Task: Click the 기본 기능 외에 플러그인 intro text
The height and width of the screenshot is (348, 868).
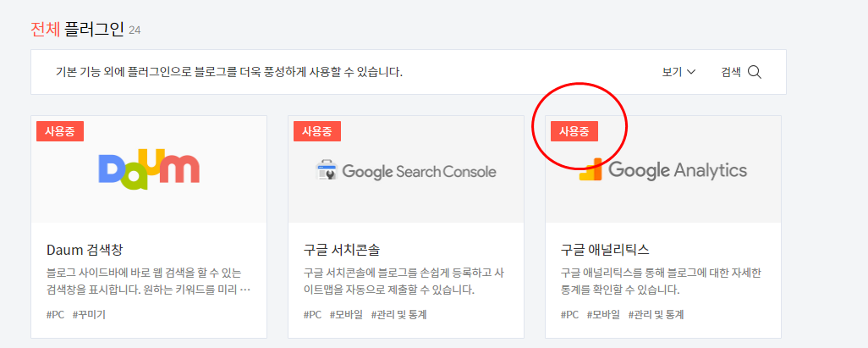Action: pos(229,72)
